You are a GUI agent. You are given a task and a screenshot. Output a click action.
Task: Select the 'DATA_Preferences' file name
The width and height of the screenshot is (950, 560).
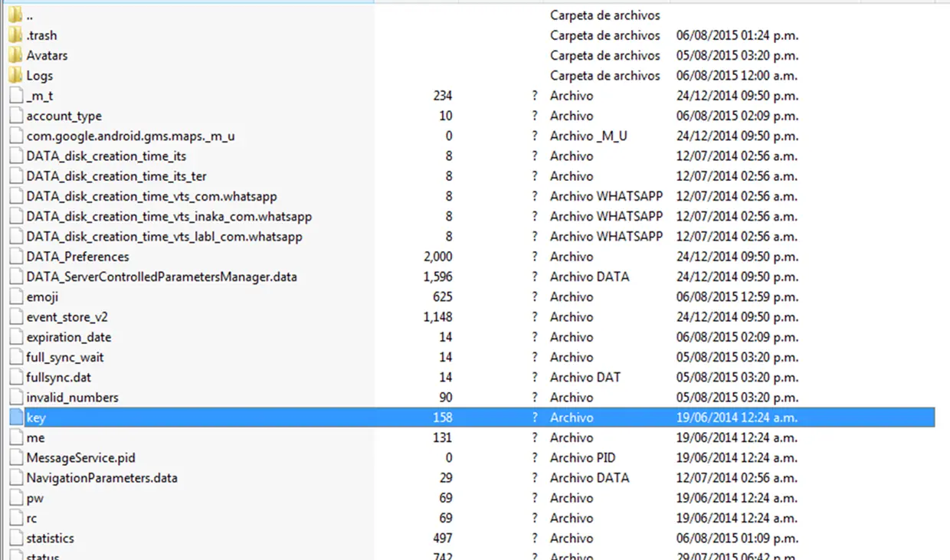coord(77,257)
